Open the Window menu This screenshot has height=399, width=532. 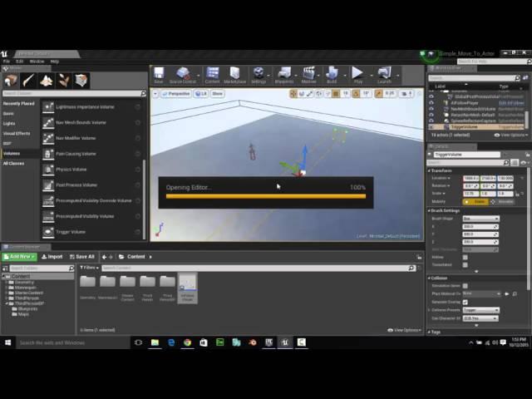pyautogui.click(x=37, y=62)
